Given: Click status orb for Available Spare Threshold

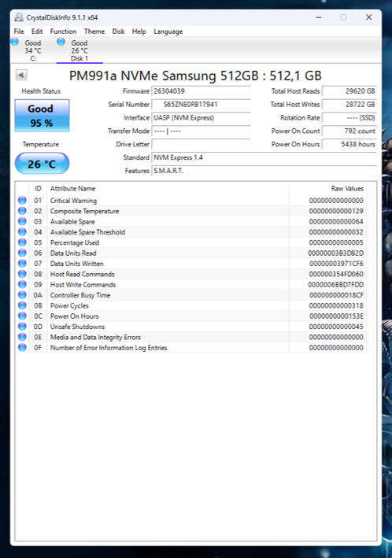Looking at the screenshot, I should 22,231.
